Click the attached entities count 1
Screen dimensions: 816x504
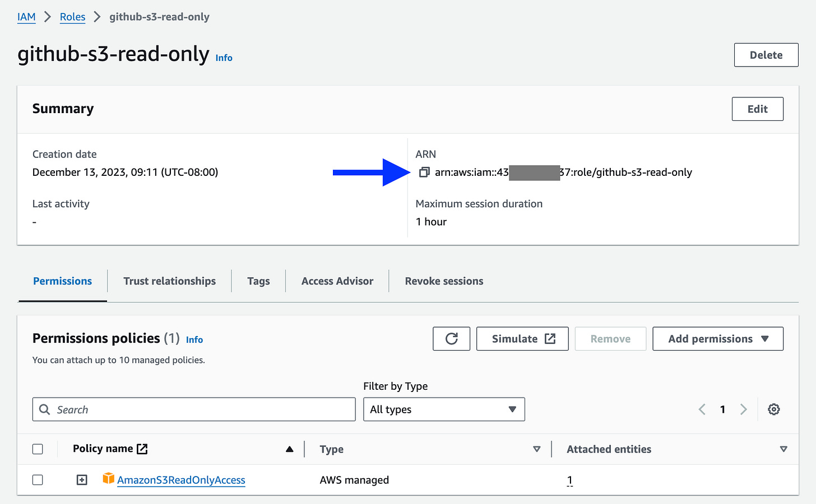click(569, 480)
